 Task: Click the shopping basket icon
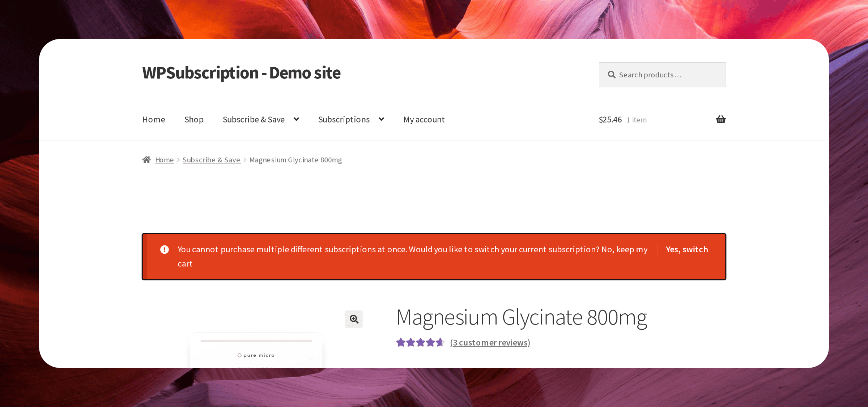(720, 119)
